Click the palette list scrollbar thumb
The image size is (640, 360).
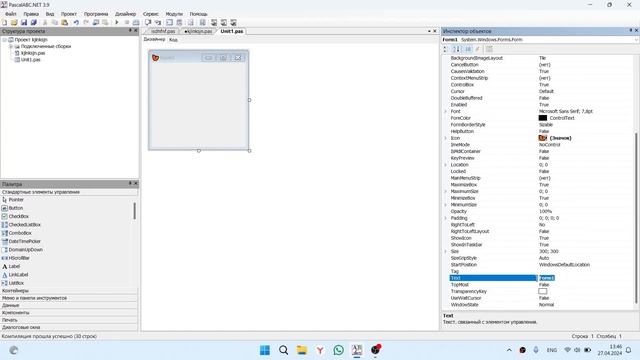(135, 211)
